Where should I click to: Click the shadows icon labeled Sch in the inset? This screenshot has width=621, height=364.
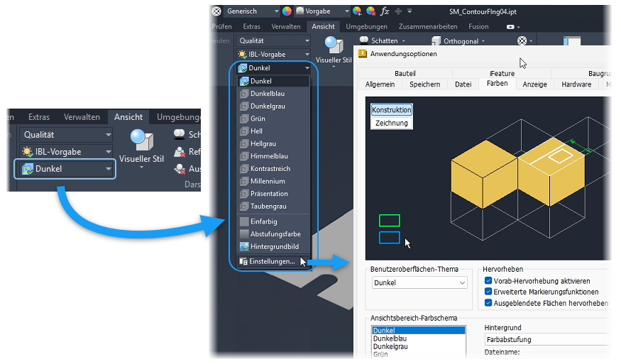(180, 134)
